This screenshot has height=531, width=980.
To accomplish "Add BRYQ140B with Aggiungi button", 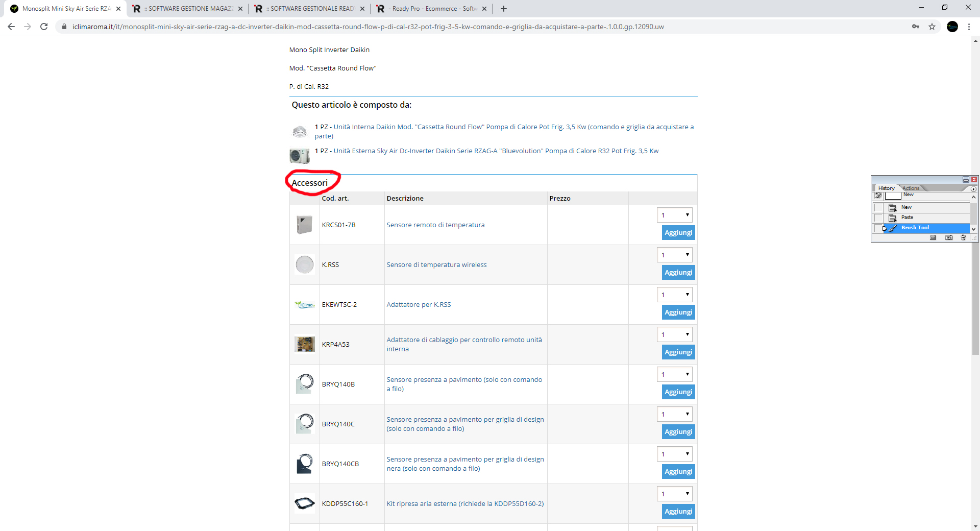I will coord(678,392).
